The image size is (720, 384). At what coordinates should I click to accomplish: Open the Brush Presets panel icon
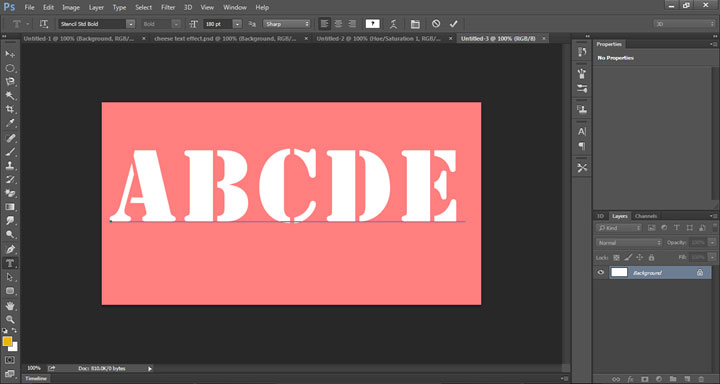[582, 88]
